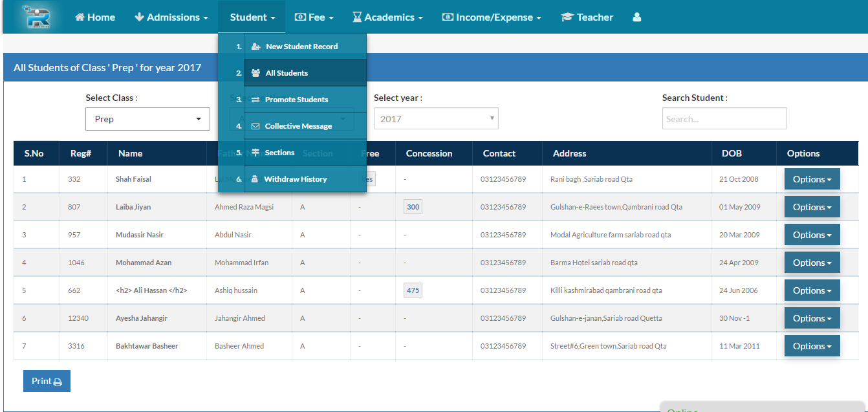Open Options for Mudassir Nasir
Screen dimensions: 868x412
click(812, 235)
